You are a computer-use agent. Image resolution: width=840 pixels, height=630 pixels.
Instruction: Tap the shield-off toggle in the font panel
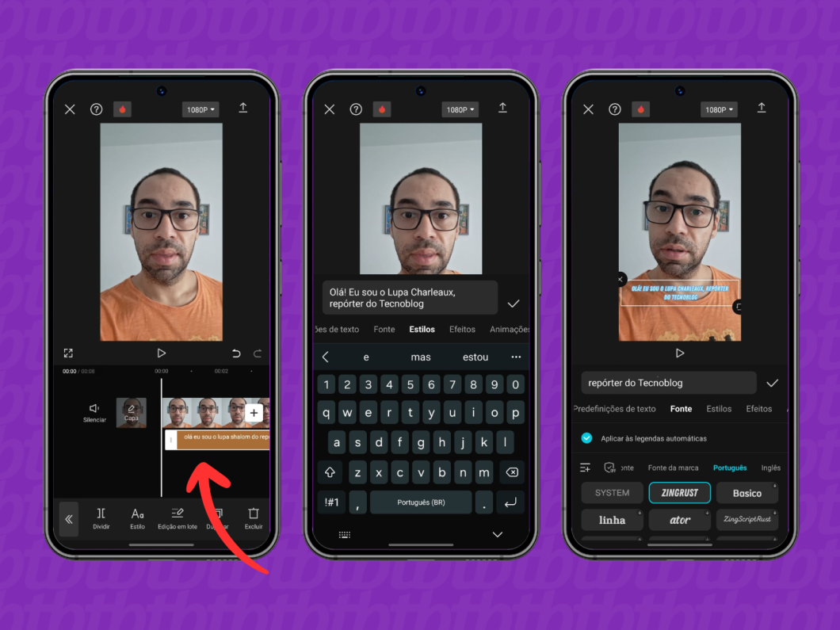click(x=609, y=468)
